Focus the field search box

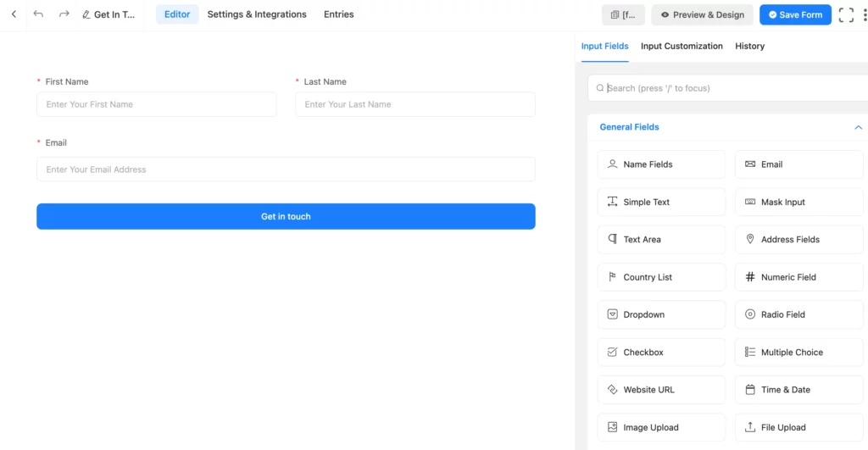(728, 88)
